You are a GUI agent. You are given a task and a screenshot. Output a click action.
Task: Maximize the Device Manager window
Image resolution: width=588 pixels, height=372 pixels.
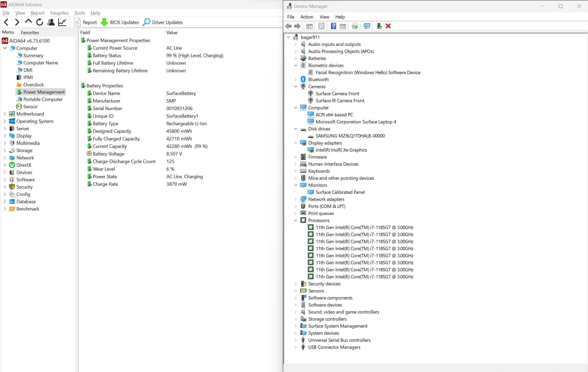click(x=561, y=6)
